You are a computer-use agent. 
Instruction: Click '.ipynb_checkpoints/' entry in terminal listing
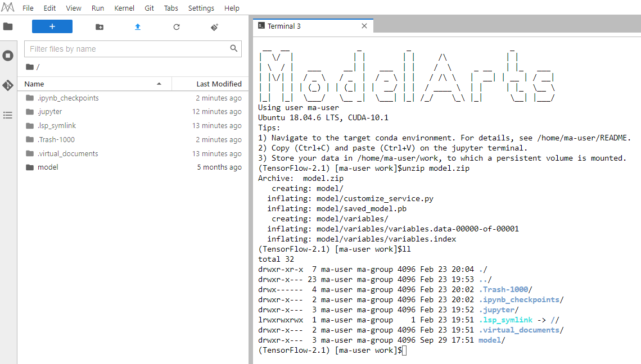pos(521,299)
